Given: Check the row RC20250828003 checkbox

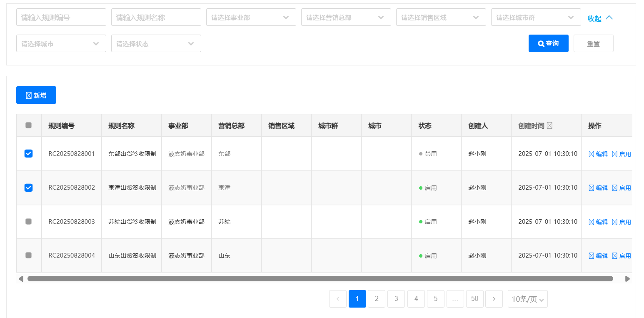Looking at the screenshot, I should (x=28, y=221).
